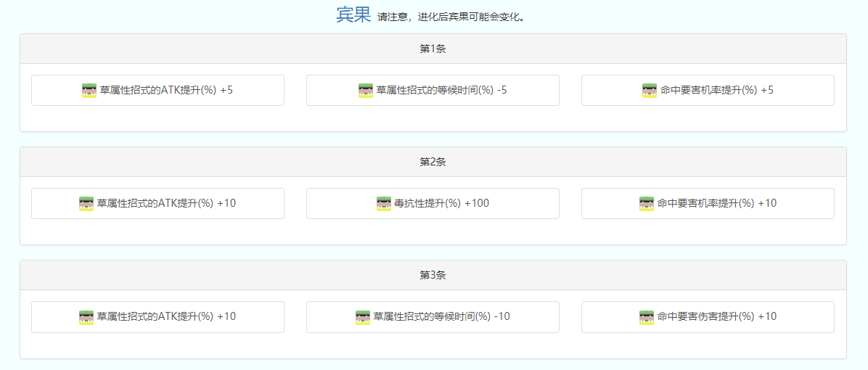Click the icon beside 毒抗性提升(%) +100
The width and height of the screenshot is (868, 370).
[x=384, y=204]
